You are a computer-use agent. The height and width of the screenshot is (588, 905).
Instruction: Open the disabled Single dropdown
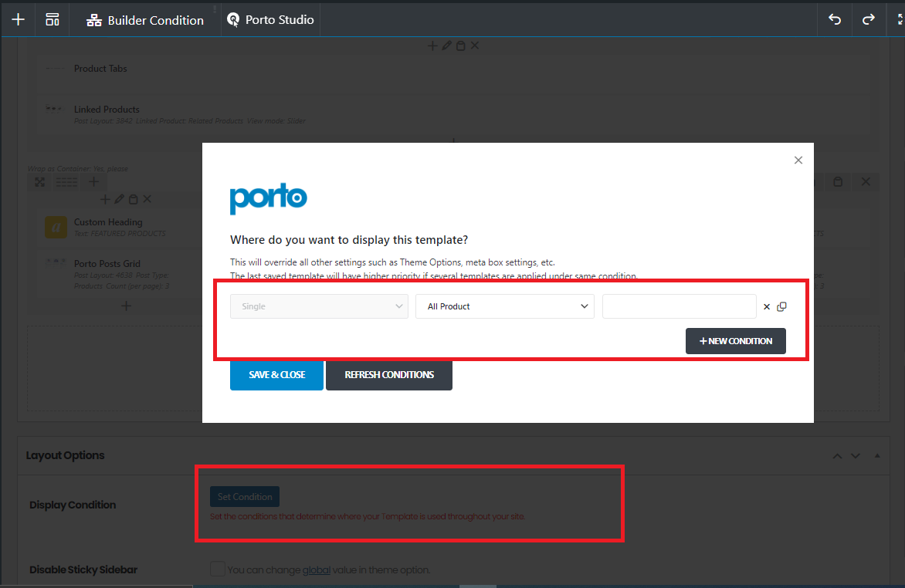click(319, 306)
